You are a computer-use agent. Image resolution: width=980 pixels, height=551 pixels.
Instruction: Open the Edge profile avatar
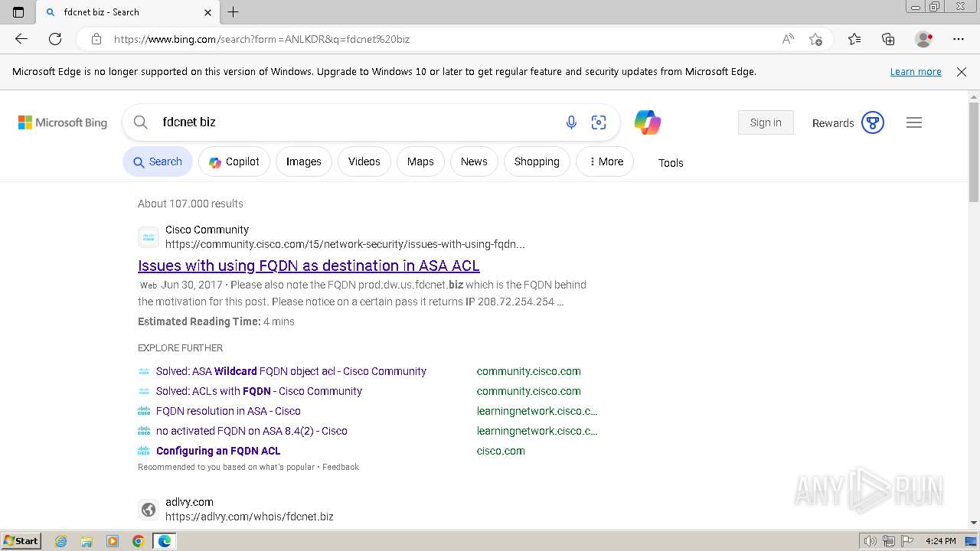(x=924, y=39)
